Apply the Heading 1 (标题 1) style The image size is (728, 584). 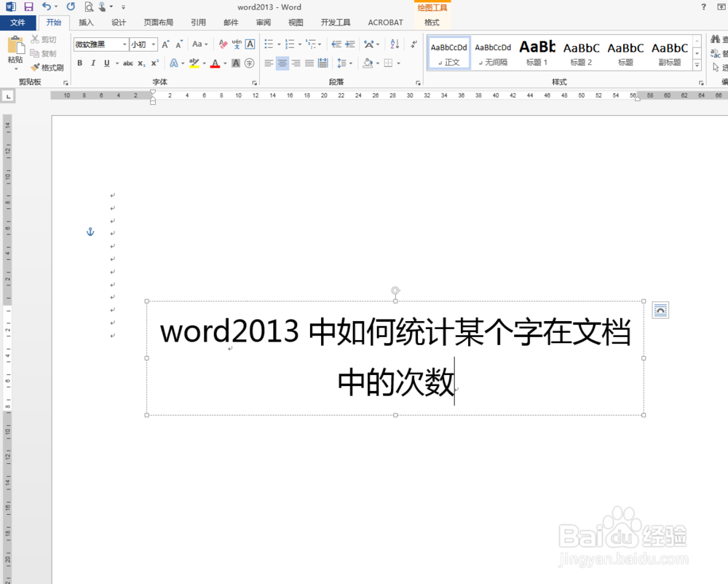click(x=537, y=53)
